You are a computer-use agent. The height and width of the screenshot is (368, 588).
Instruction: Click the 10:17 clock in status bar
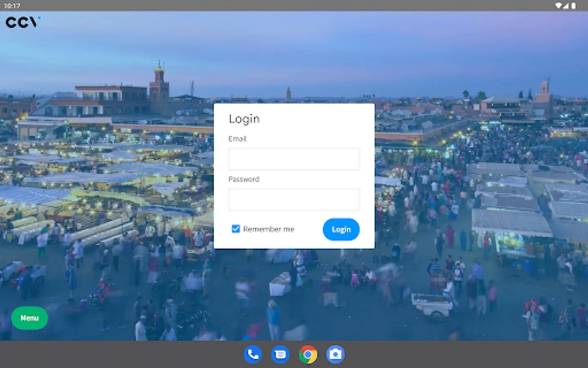[x=12, y=6]
